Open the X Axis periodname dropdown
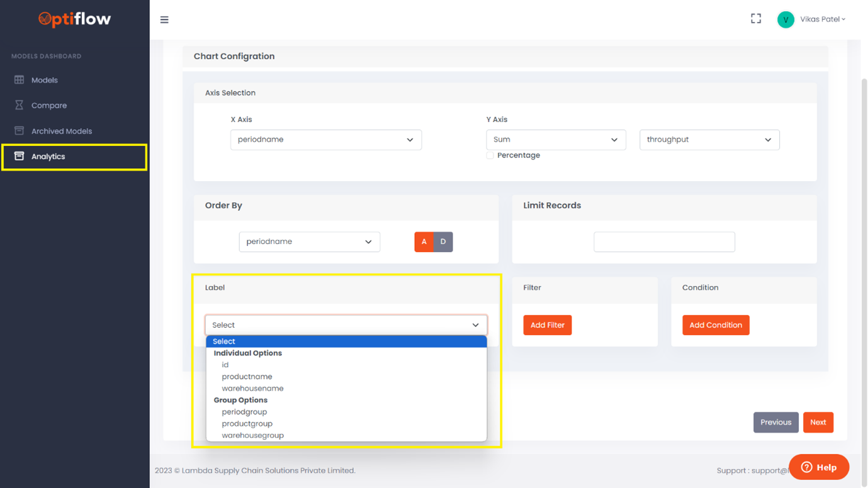The image size is (868, 488). coord(325,139)
